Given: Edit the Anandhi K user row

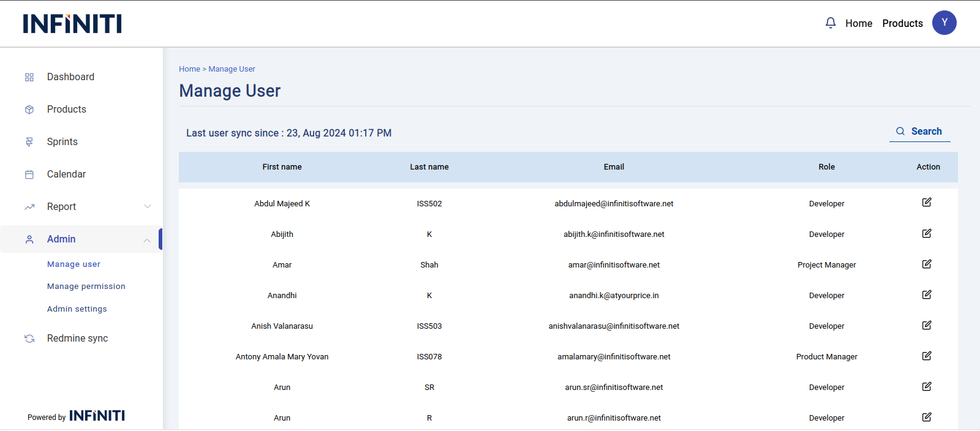Looking at the screenshot, I should (x=927, y=294).
